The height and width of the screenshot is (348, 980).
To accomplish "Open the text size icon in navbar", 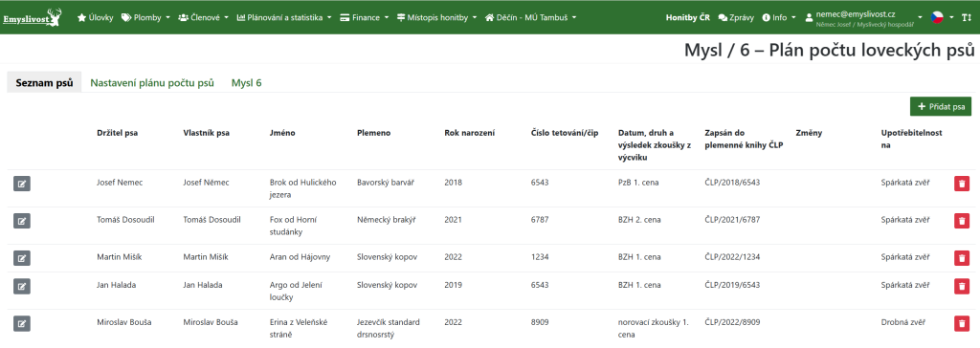I will (x=966, y=17).
